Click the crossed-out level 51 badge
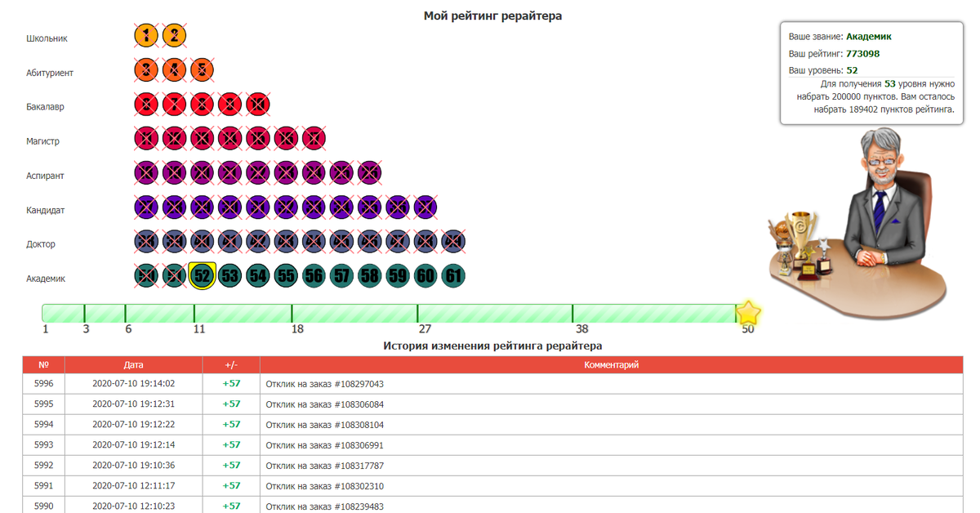 click(x=174, y=275)
